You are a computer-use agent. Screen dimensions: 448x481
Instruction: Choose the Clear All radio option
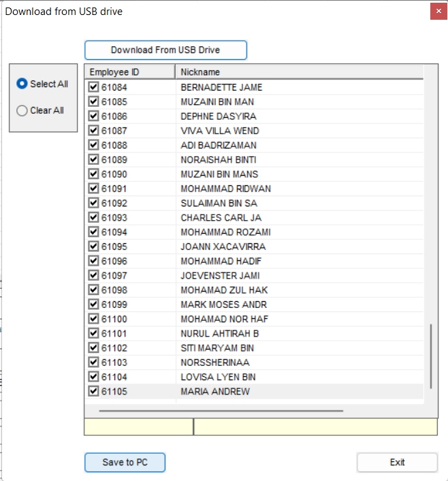(x=22, y=110)
